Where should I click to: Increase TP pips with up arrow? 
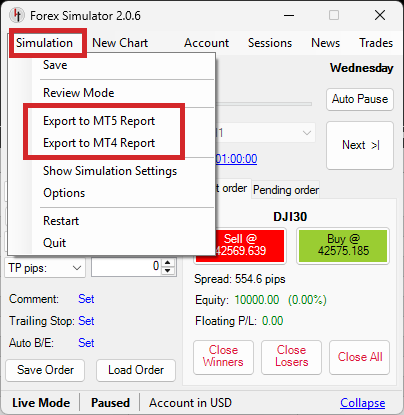168,263
